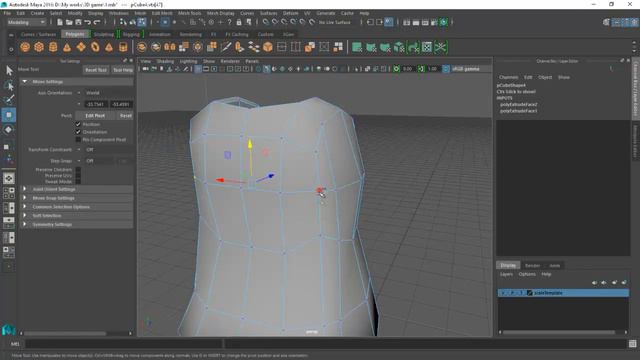Start a new scene with the file icon
640x360 pixels.
(x=60, y=22)
